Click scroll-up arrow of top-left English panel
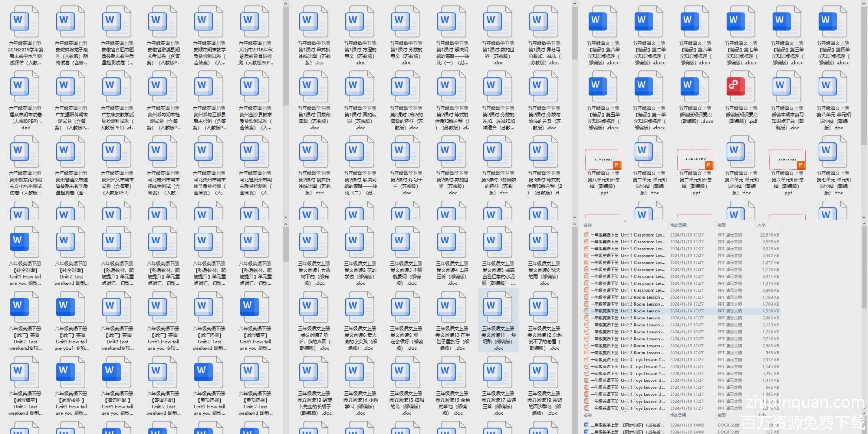Screen dimensions: 868x434 tap(286, 3)
